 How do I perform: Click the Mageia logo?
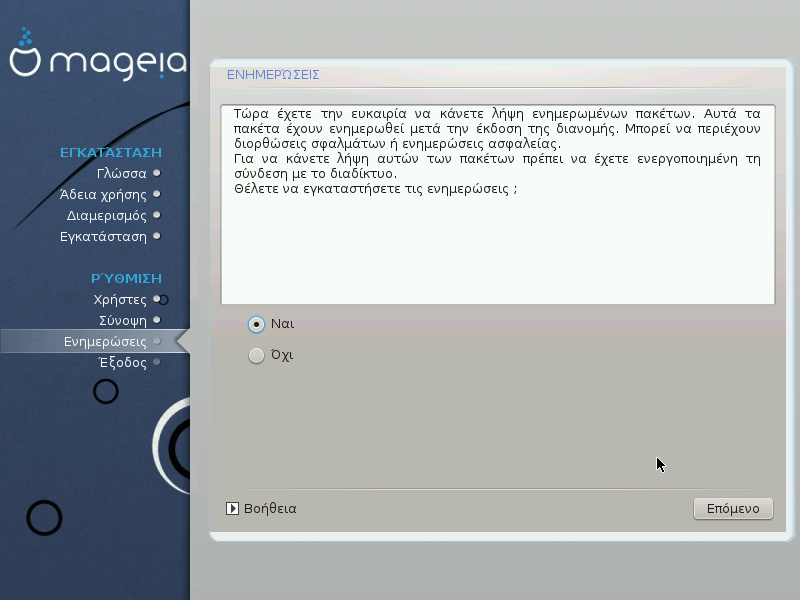(x=98, y=55)
